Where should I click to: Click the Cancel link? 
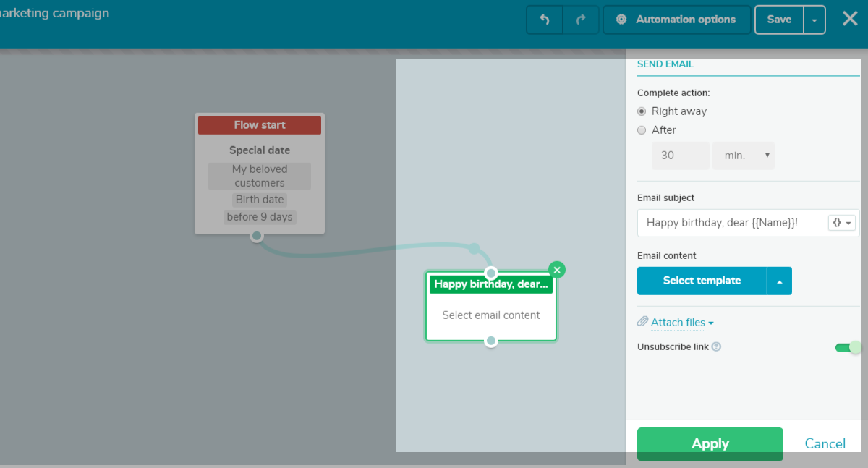point(825,443)
